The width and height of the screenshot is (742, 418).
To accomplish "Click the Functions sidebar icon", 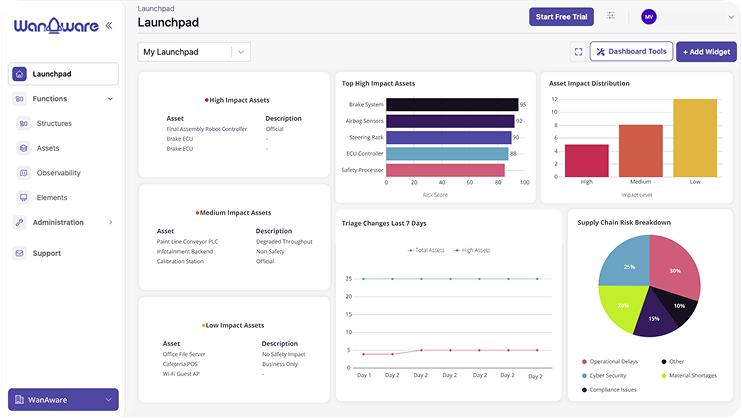I will (x=19, y=99).
